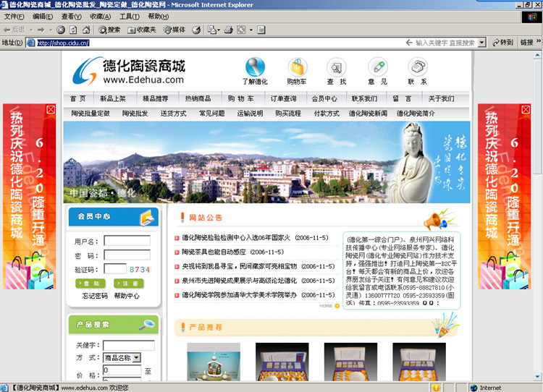Close the right floating ad banner
Screen dimensions: 543x392
pyautogui.click(x=526, y=110)
